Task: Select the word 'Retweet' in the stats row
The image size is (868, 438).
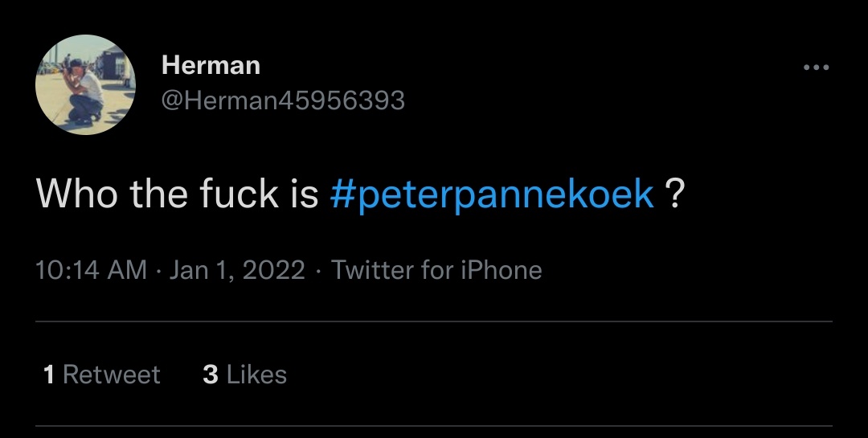Action: pos(112,375)
